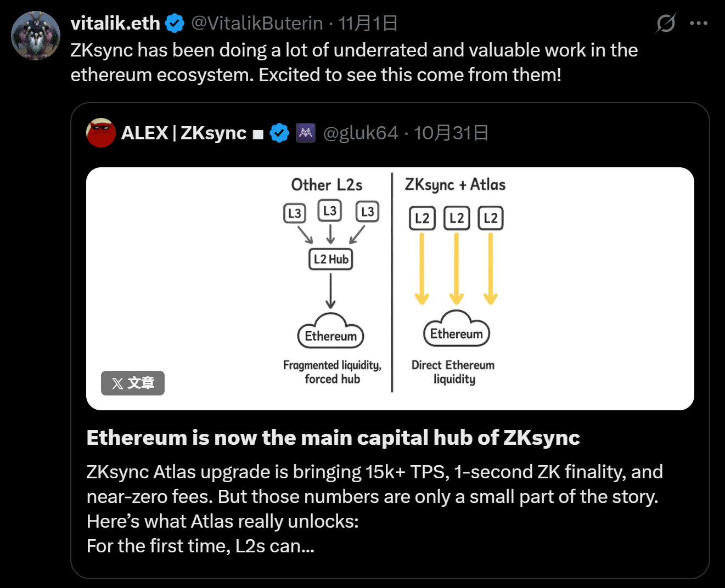Open @VitalikButerin's handle link

point(256,23)
